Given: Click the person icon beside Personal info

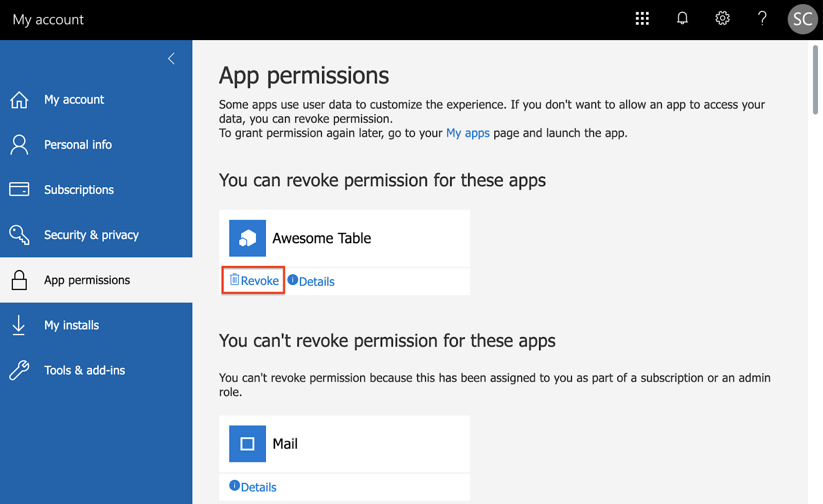Looking at the screenshot, I should pyautogui.click(x=19, y=145).
